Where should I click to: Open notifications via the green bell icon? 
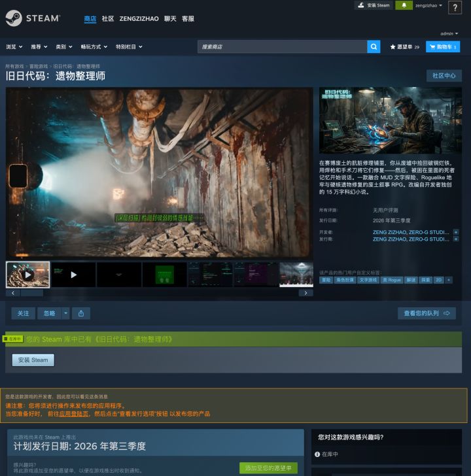[404, 5]
